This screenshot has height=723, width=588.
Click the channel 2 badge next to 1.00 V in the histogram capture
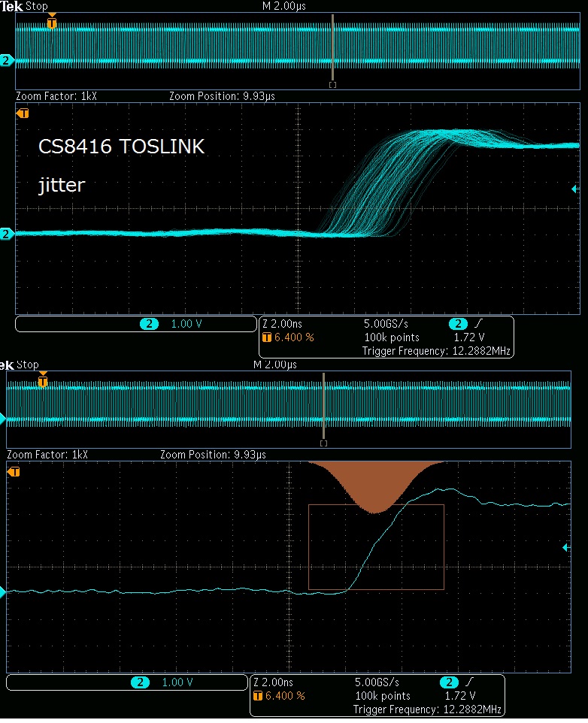[x=140, y=682]
